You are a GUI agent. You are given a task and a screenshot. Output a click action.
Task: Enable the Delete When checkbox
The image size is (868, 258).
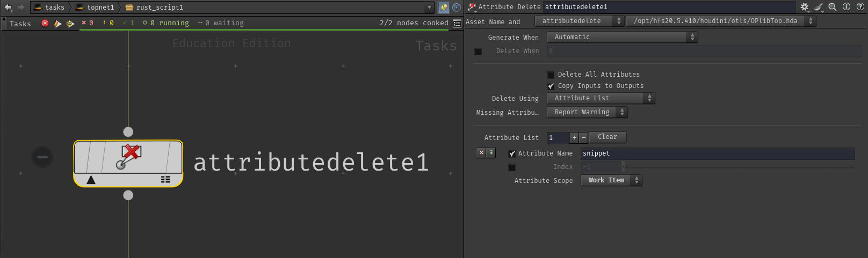[x=478, y=51]
